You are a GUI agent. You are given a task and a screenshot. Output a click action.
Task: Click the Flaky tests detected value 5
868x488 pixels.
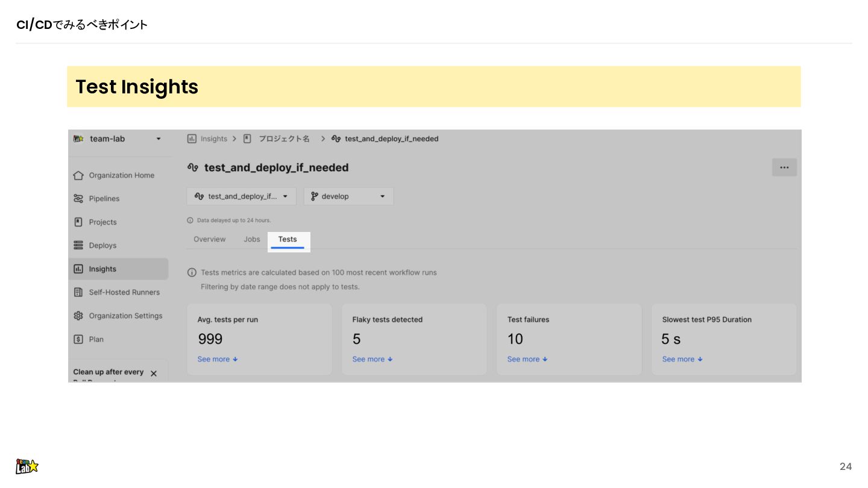click(357, 339)
